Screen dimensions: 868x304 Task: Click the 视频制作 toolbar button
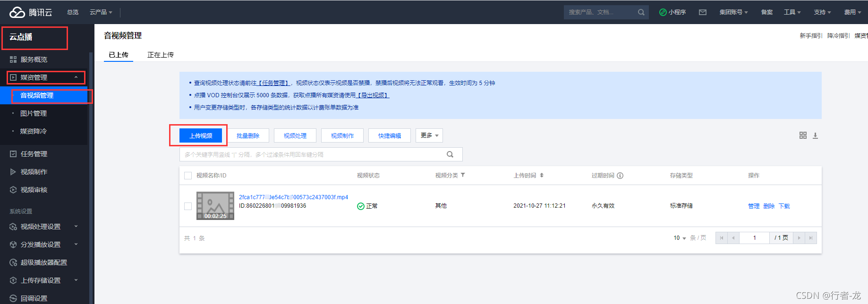(x=342, y=135)
